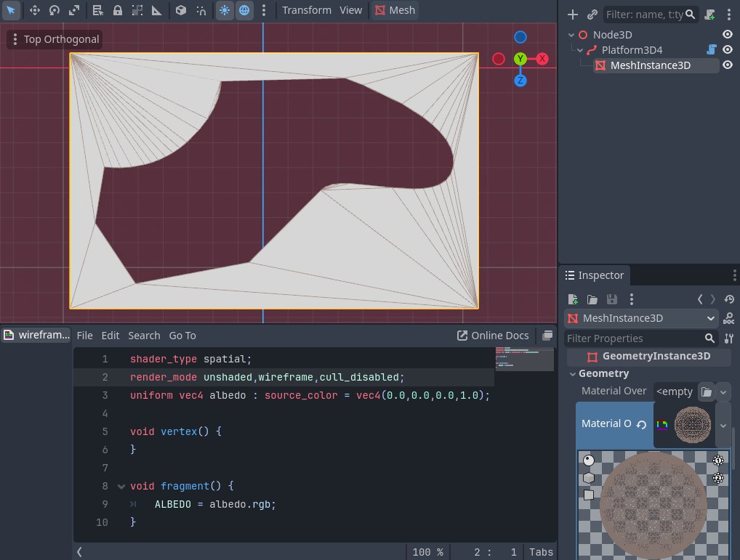Screen dimensions: 740x560
Task: Load an existing resource in Inspector
Action: tap(592, 299)
